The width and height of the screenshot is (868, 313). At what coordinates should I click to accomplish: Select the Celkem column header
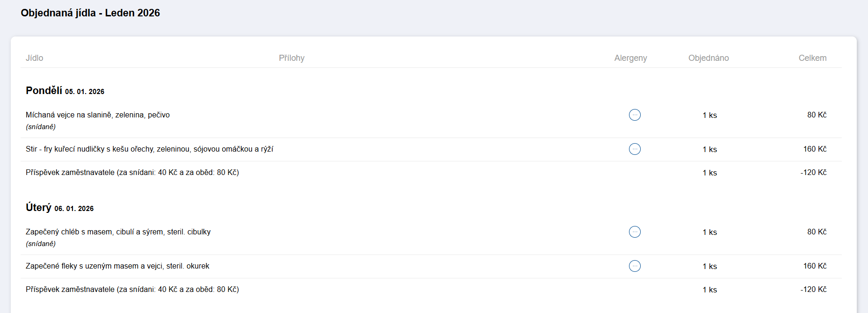[x=812, y=58]
